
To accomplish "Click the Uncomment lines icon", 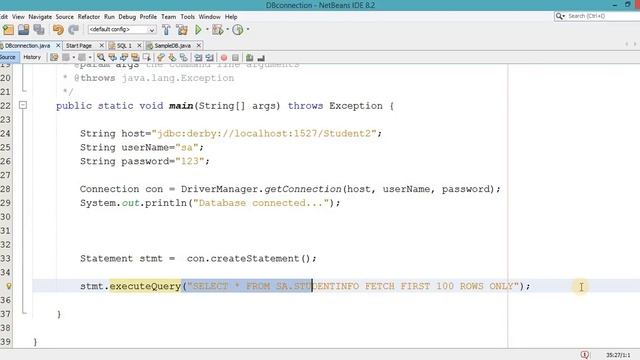I will [x=261, y=58].
